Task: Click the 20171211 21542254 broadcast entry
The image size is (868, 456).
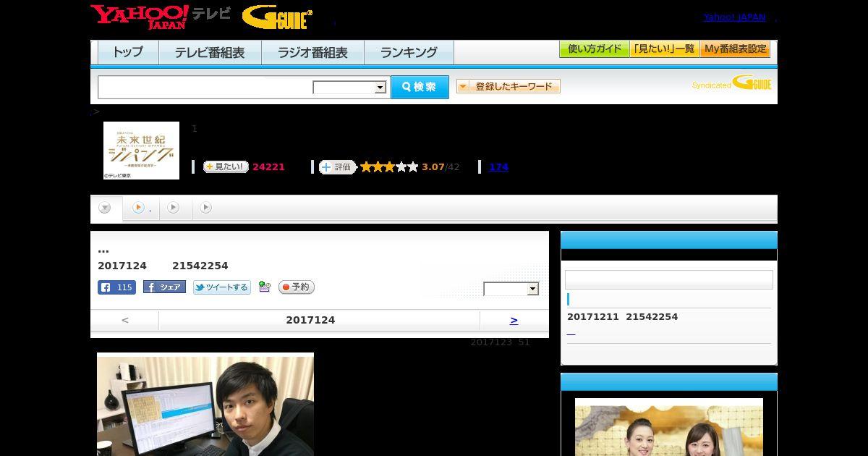Action: [622, 317]
